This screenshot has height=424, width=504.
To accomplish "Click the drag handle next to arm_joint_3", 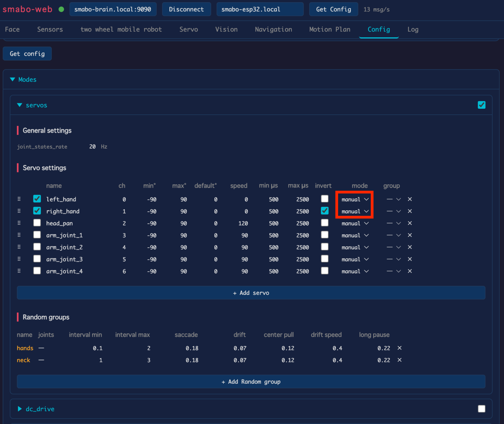I will pyautogui.click(x=19, y=259).
